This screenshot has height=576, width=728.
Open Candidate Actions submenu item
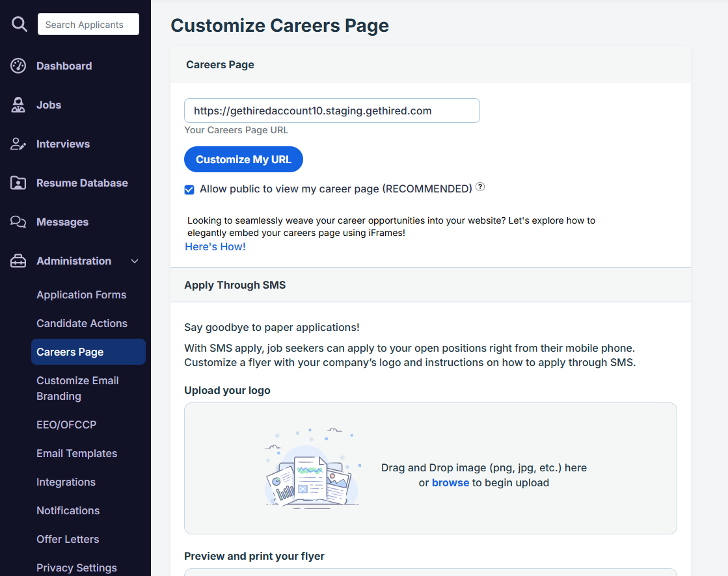[82, 323]
